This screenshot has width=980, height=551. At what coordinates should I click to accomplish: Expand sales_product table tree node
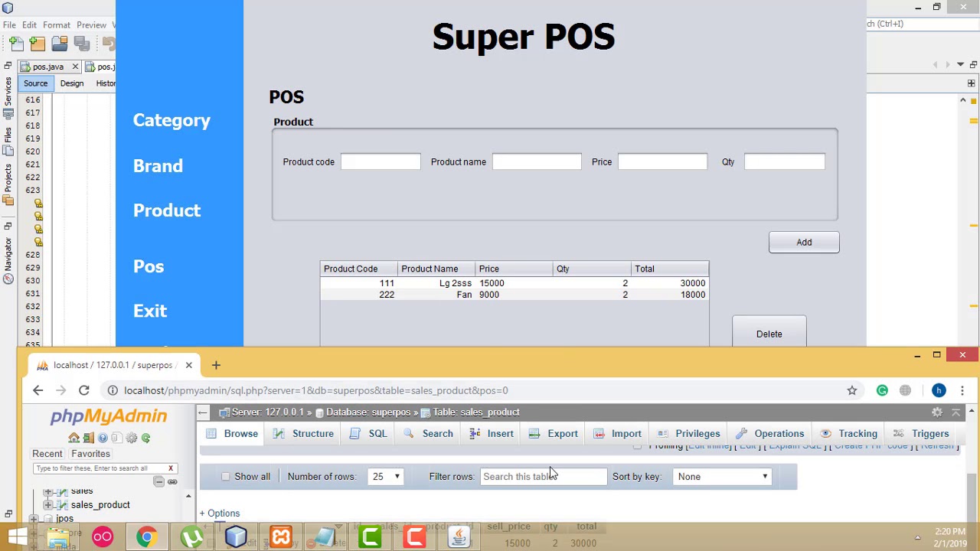[x=48, y=505]
